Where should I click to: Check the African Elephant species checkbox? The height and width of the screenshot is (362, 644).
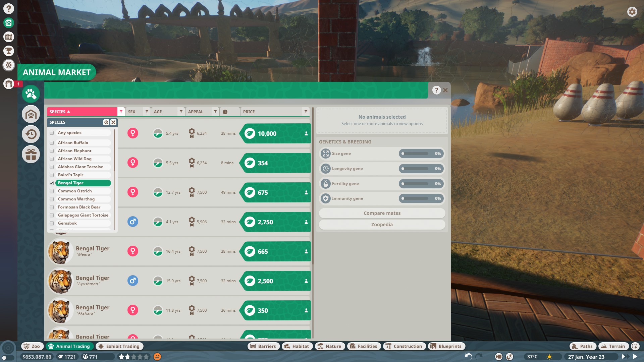point(52,151)
